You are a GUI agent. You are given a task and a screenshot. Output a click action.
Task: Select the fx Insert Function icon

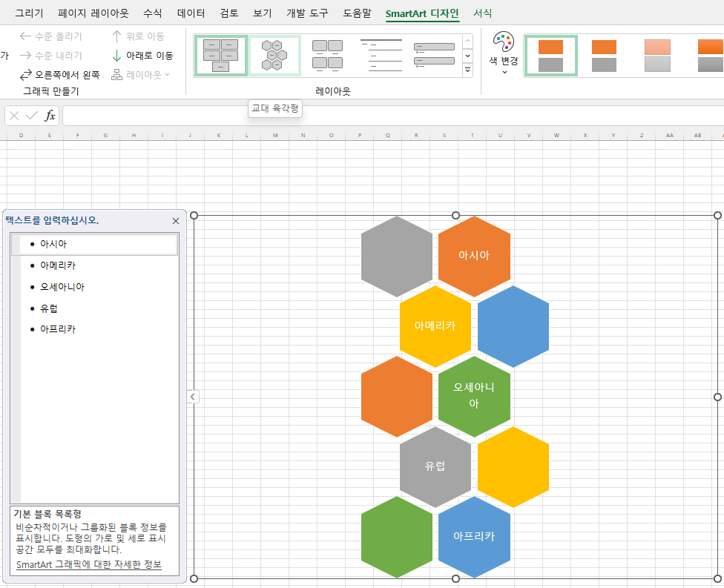click(50, 115)
